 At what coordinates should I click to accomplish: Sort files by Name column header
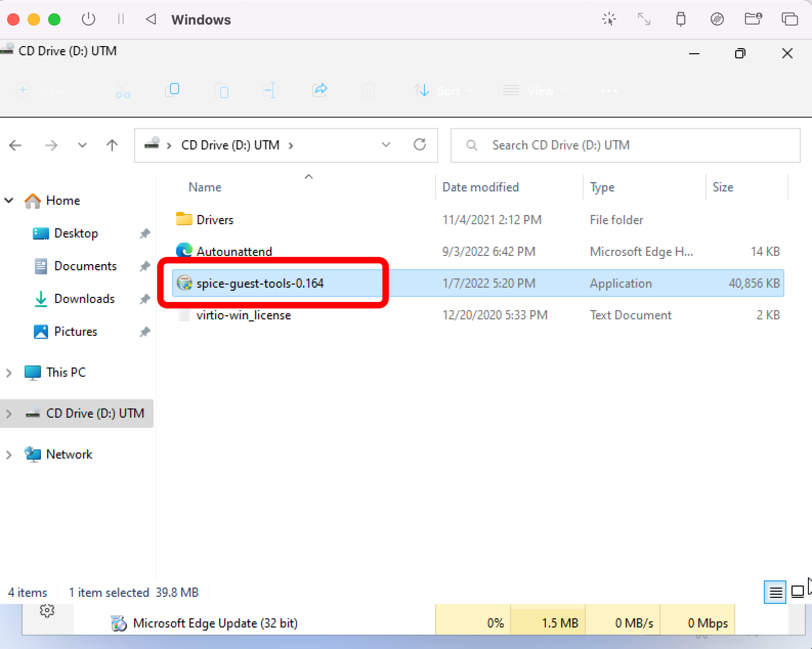coord(205,187)
